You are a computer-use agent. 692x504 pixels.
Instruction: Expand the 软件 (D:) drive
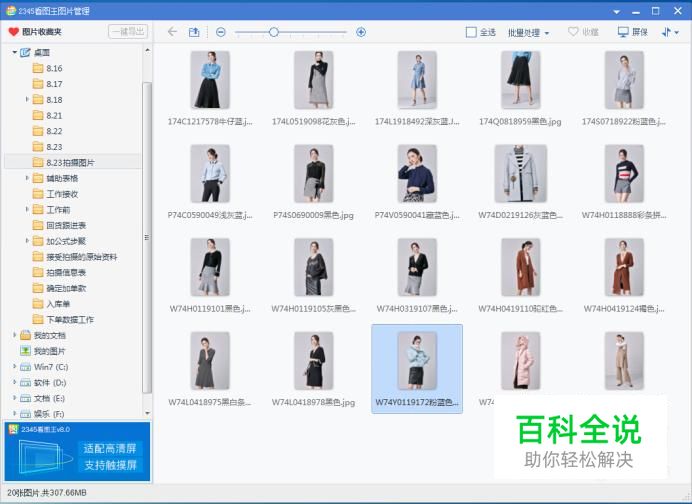15,383
